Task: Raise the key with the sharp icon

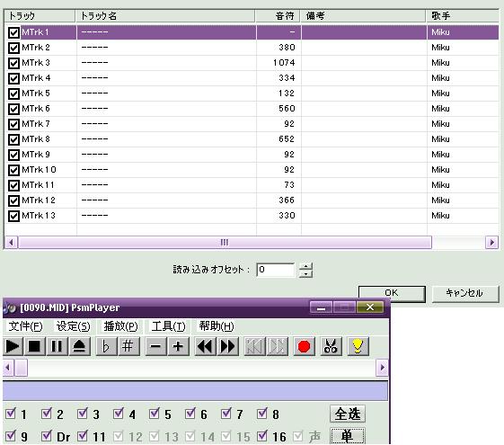Action: coord(128,346)
